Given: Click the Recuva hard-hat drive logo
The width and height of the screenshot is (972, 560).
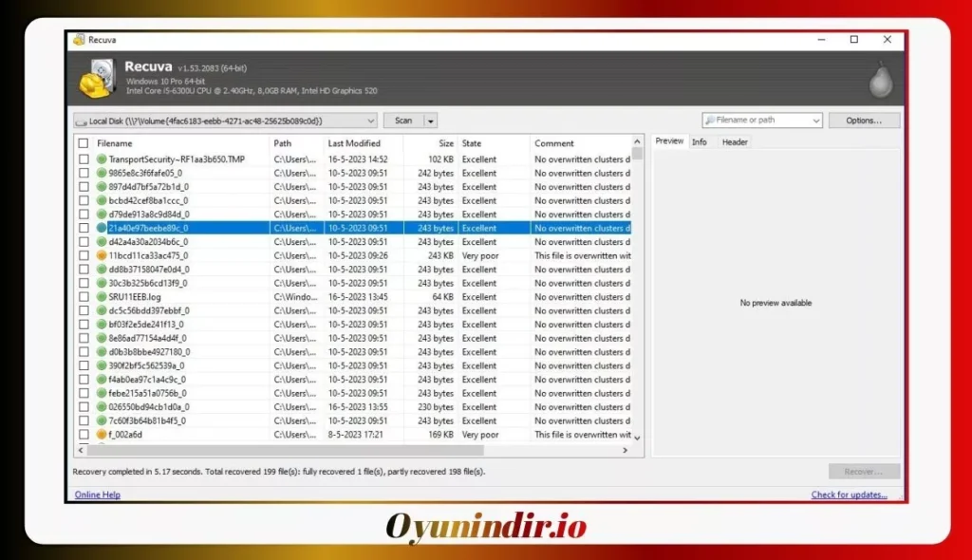Looking at the screenshot, I should tap(98, 79).
